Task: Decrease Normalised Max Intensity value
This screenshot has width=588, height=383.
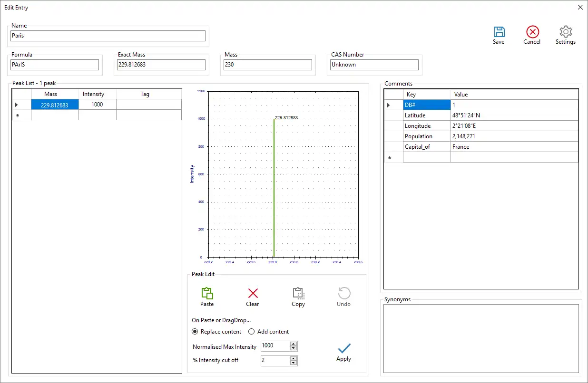Action: [294, 349]
